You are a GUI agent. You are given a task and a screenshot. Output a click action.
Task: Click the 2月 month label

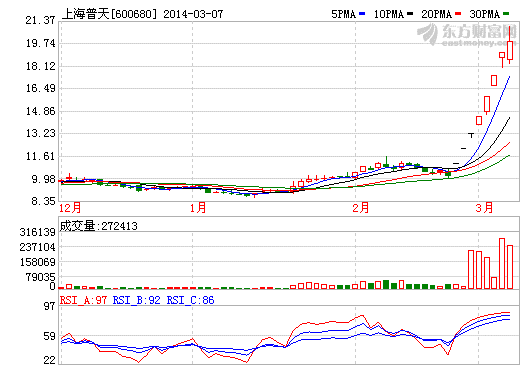(361, 208)
